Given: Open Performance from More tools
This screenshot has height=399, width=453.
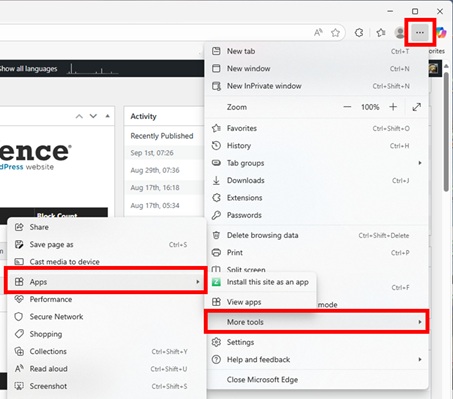Looking at the screenshot, I should point(106,299).
